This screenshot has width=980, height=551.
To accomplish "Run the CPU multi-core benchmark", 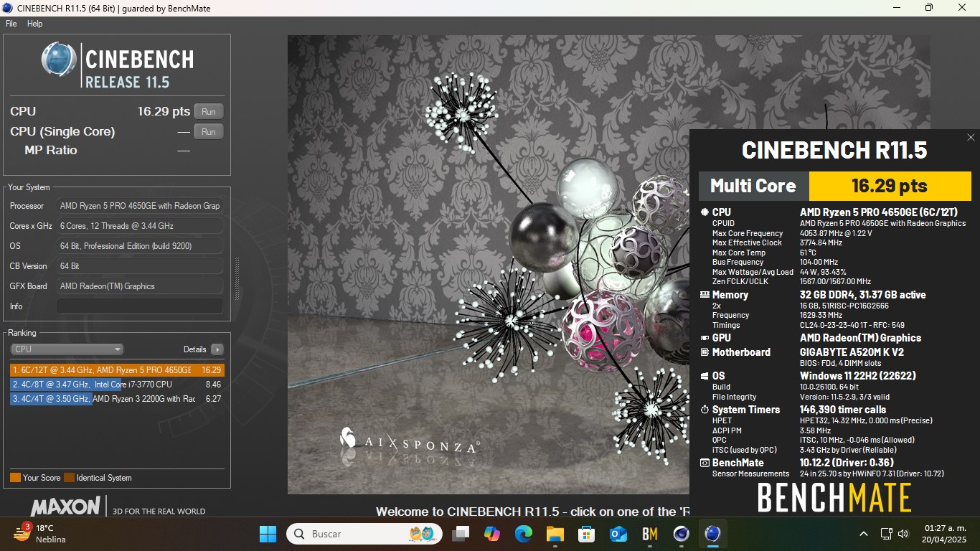I will 209,111.
